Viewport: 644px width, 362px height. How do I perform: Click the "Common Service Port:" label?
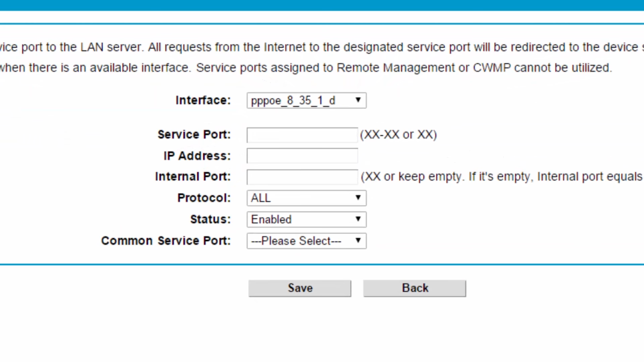(x=166, y=241)
